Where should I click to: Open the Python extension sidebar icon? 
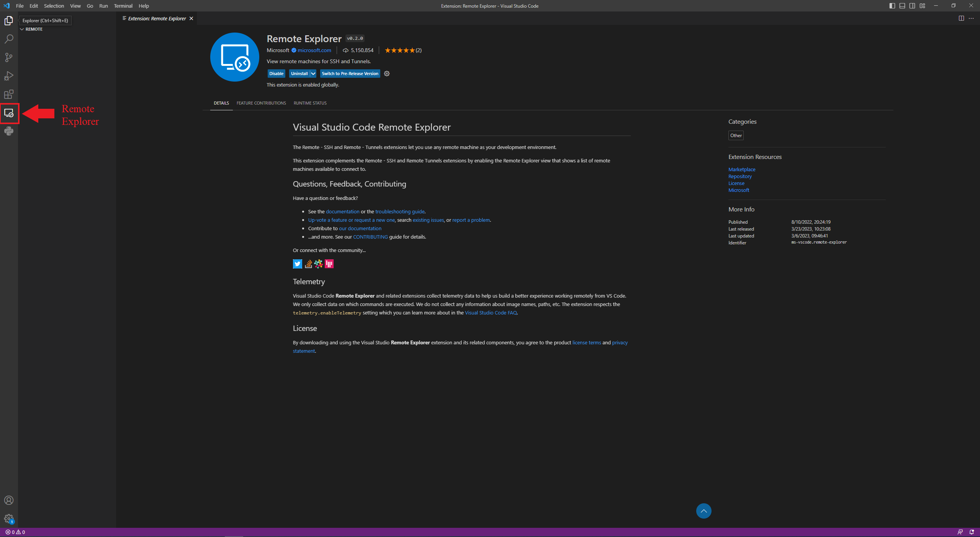pos(9,131)
